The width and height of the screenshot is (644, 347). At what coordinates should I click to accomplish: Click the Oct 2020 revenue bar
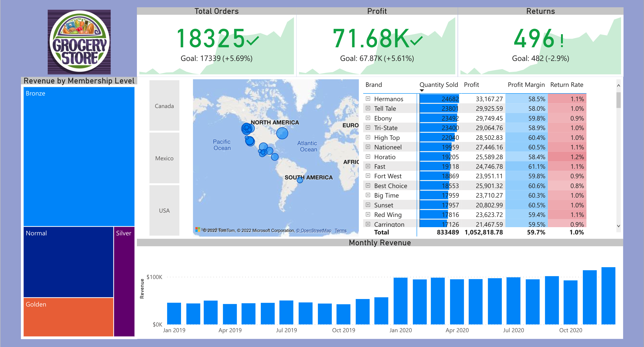pyautogui.click(x=571, y=302)
